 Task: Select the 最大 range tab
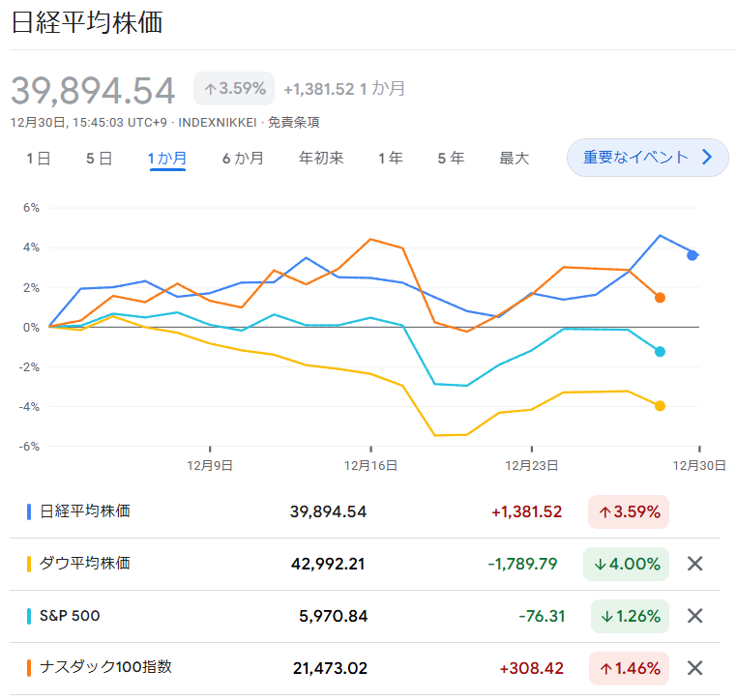(514, 159)
